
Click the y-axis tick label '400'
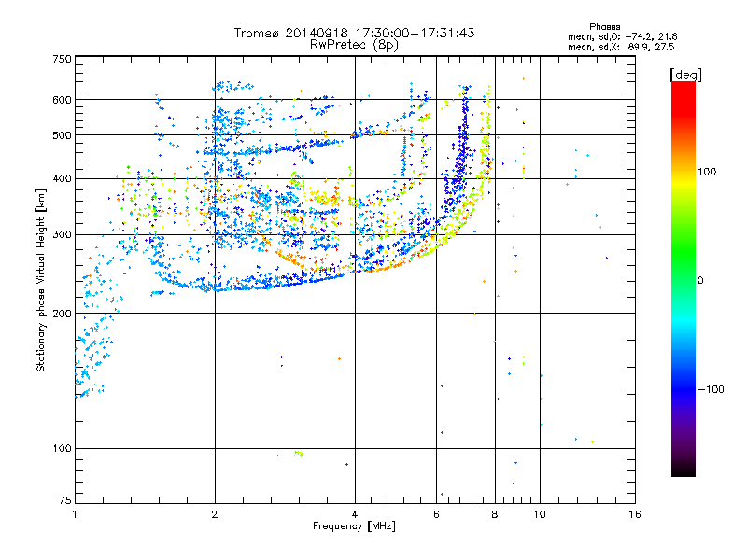pyautogui.click(x=62, y=178)
